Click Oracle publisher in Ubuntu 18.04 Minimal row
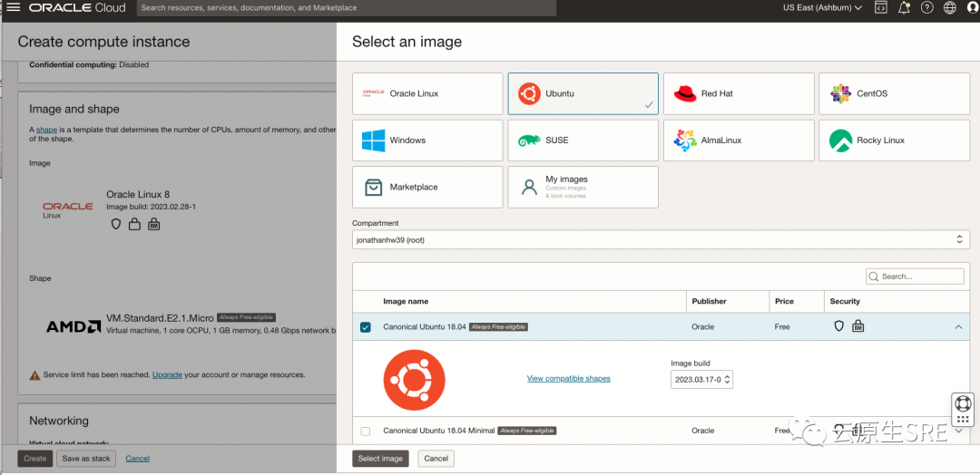 (703, 431)
